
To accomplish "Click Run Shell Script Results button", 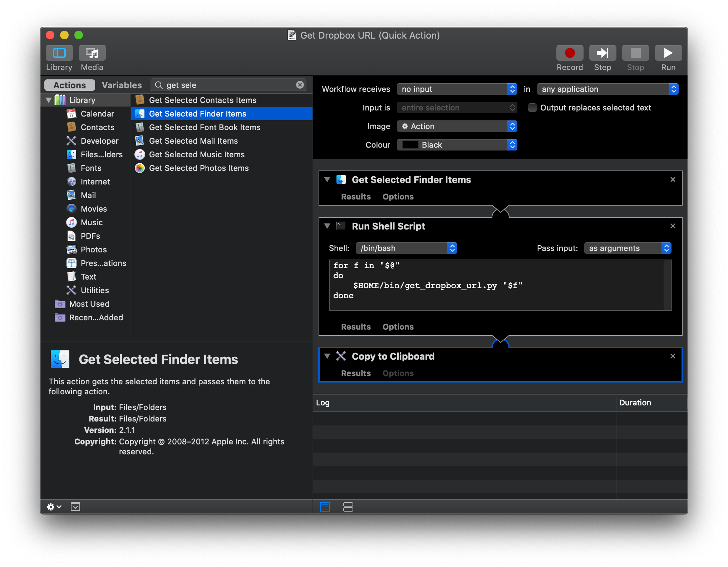I will (x=356, y=326).
